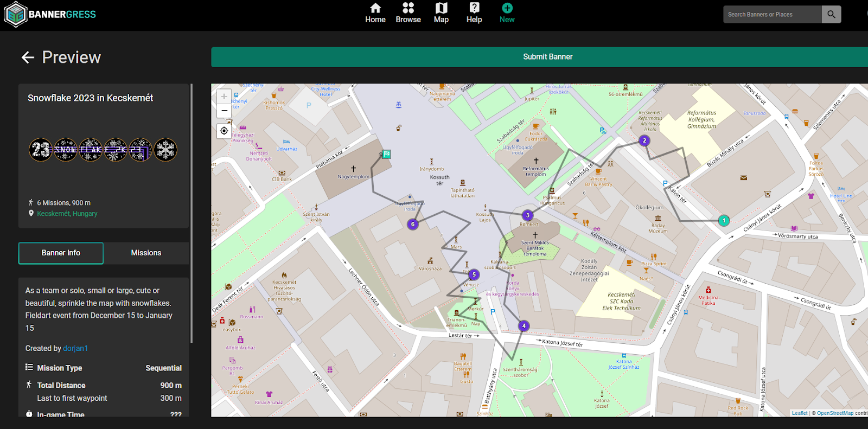Screen dimensions: 868x429
Task: Select mission marker 4 on the map
Action: click(x=524, y=326)
